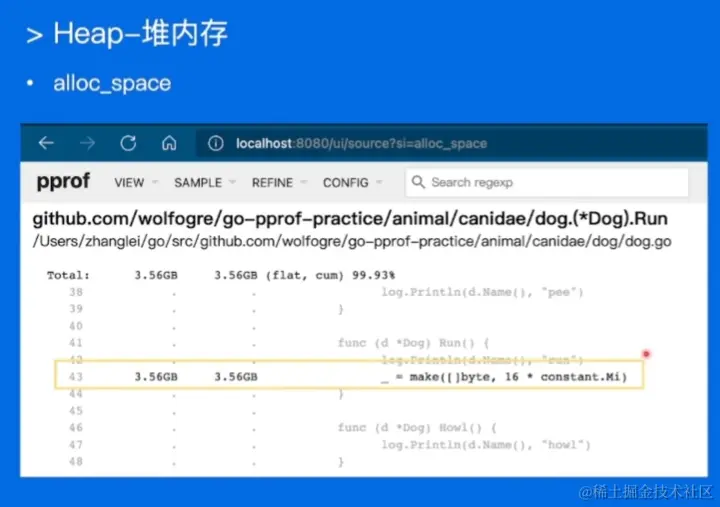Click the browser back arrow
The image size is (720, 507).
click(x=46, y=143)
